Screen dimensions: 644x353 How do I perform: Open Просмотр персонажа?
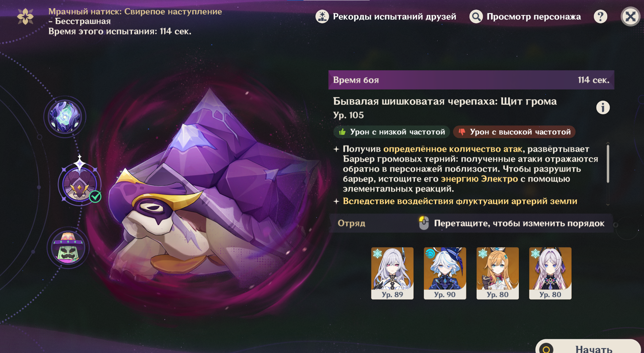coord(534,16)
